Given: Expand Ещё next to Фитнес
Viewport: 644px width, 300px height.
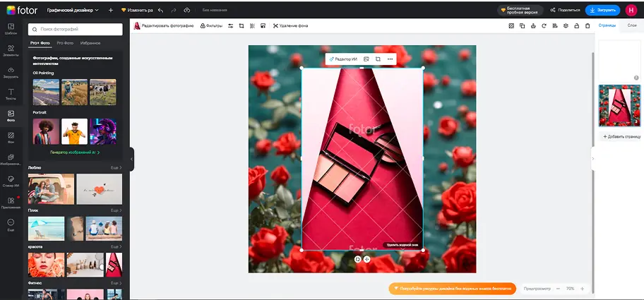Looking at the screenshot, I should point(117,283).
